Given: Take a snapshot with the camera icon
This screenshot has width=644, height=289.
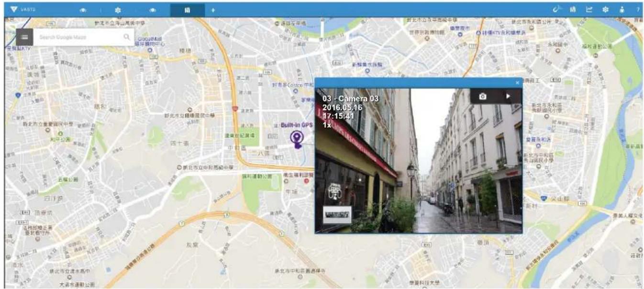Looking at the screenshot, I should pos(483,96).
